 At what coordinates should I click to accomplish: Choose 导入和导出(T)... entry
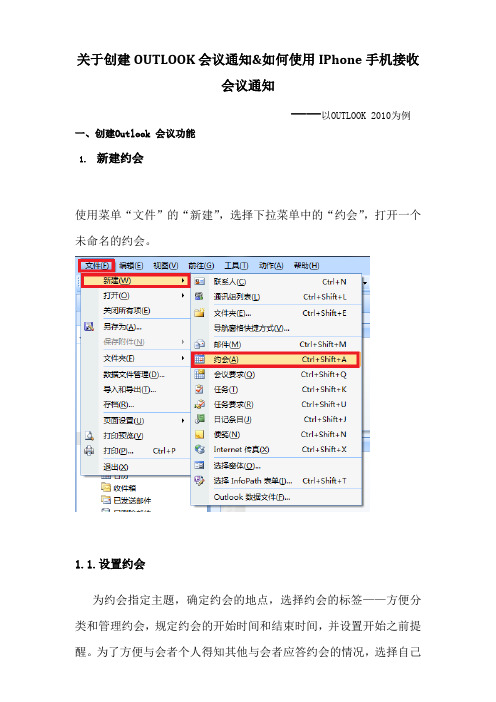(130, 390)
